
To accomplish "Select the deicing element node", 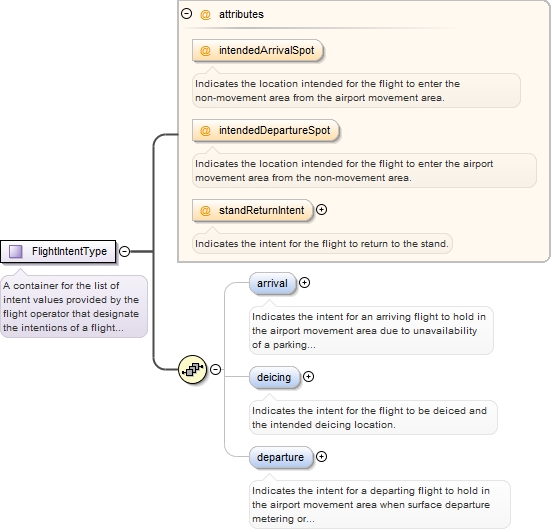I will 275,377.
